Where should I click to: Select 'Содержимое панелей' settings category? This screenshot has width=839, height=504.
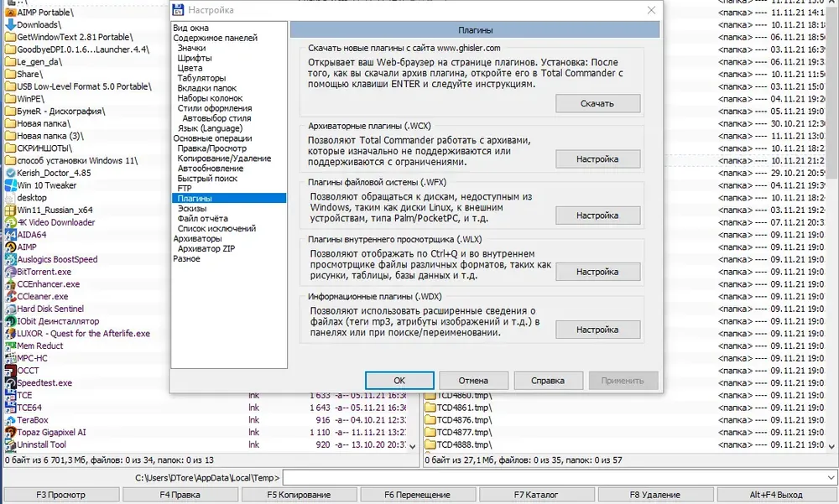(215, 38)
